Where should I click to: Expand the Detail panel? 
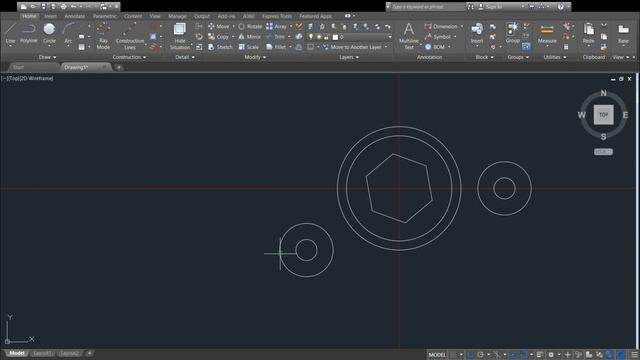(184, 57)
